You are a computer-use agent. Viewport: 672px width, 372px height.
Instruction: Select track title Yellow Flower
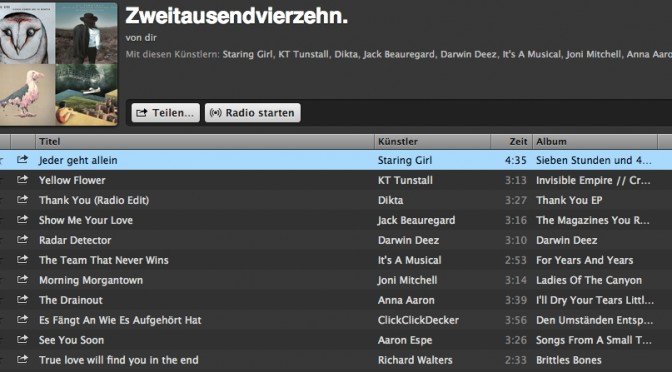(72, 180)
